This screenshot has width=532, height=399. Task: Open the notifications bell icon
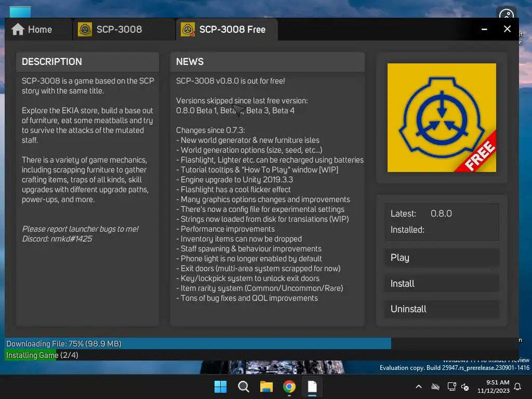tap(518, 387)
